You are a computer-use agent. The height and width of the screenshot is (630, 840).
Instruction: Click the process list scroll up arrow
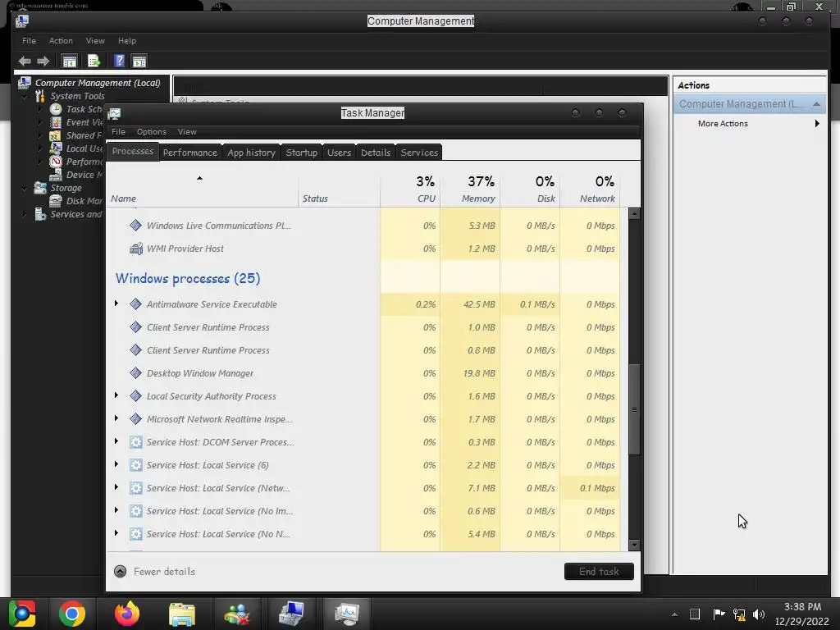coord(634,214)
